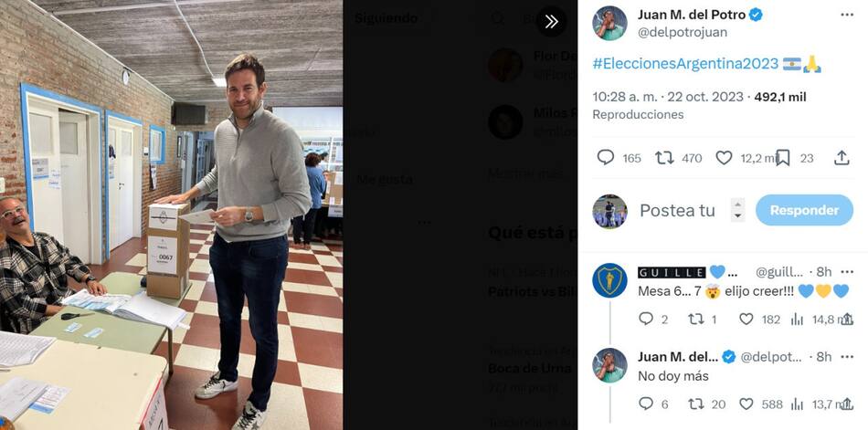The width and height of the screenshot is (868, 430).
Task: Like the main tweet with 12,2 mil
Action: 724,158
